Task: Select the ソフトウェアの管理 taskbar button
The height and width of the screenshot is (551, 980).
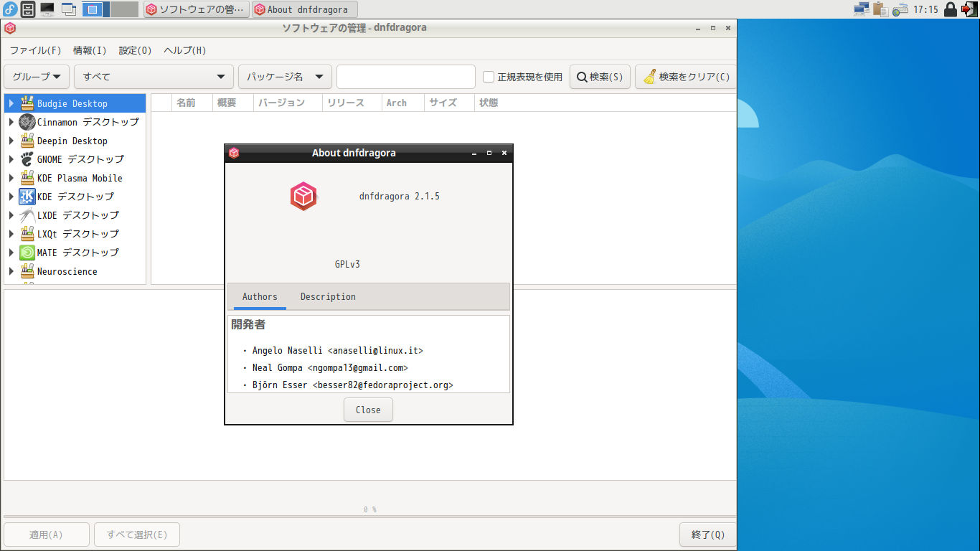Action: click(x=197, y=9)
